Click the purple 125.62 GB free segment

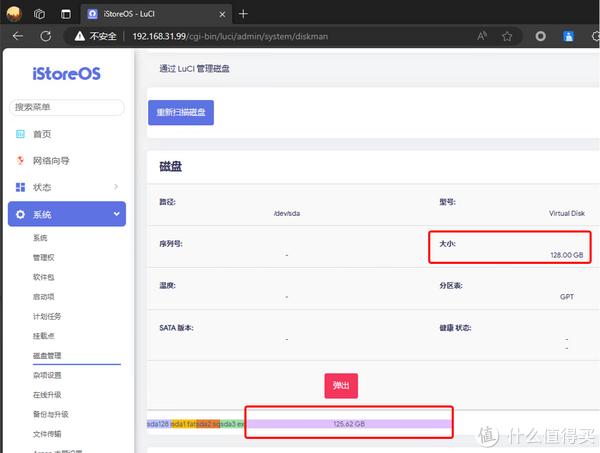tap(349, 424)
